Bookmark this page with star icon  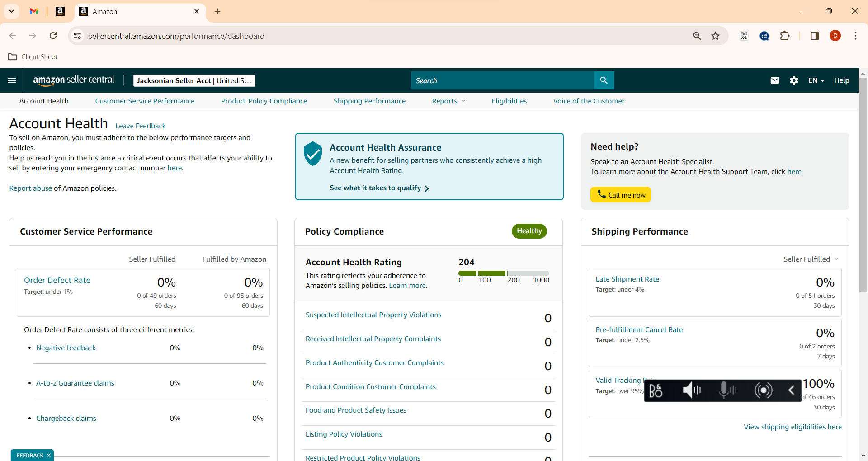pyautogui.click(x=715, y=36)
